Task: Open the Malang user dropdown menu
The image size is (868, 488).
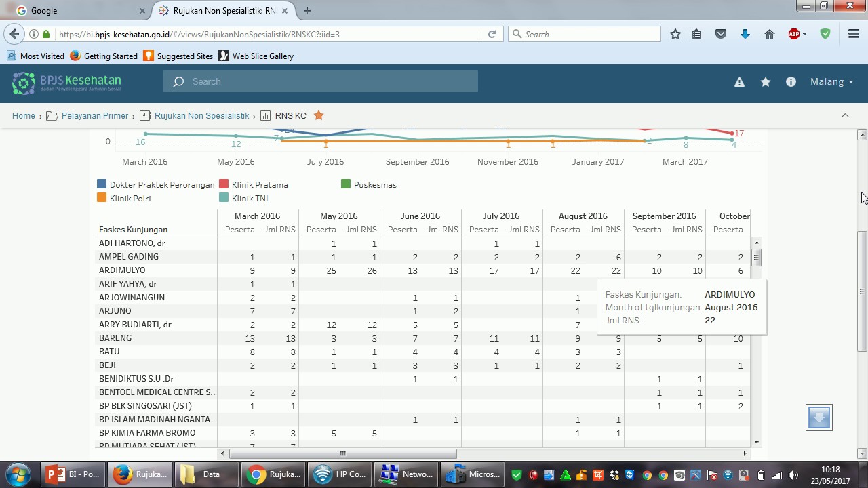Action: tap(831, 82)
